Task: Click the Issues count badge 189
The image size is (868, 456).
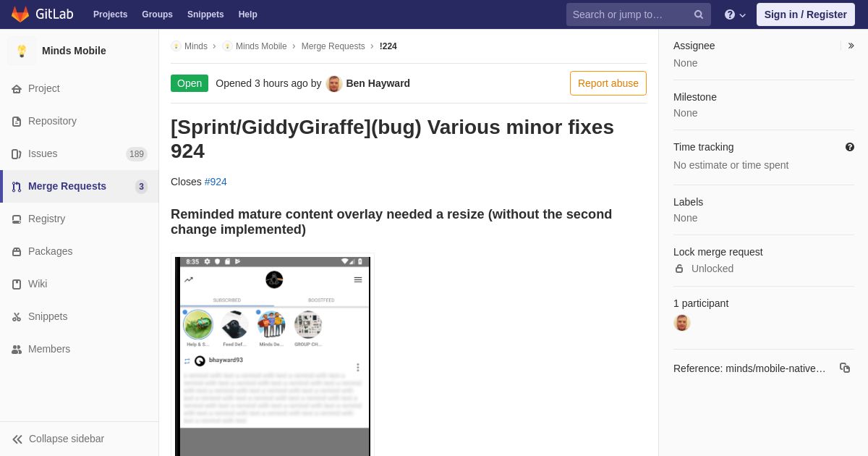Action: tap(137, 154)
